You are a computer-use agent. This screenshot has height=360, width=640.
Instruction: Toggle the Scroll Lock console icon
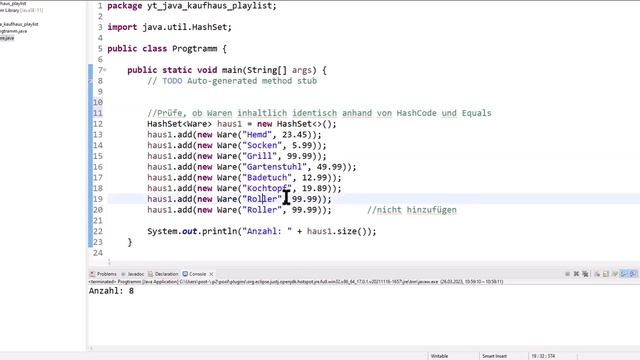click(x=606, y=274)
